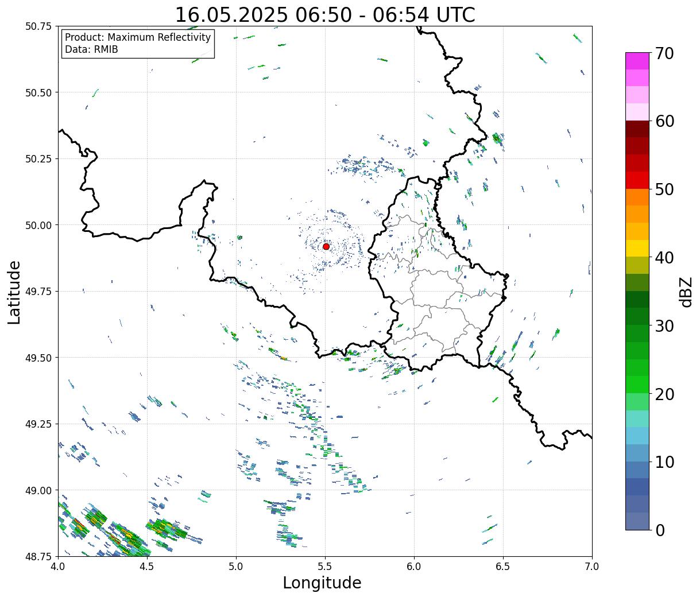Pick the olive-yellow segment just below 40
Screen dimensions: 700x597
637,265
